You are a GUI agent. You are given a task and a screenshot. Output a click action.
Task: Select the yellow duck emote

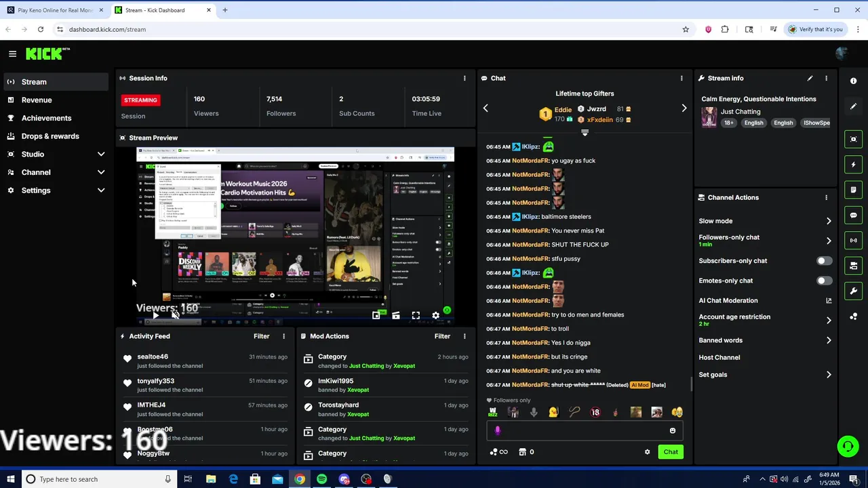click(553, 412)
